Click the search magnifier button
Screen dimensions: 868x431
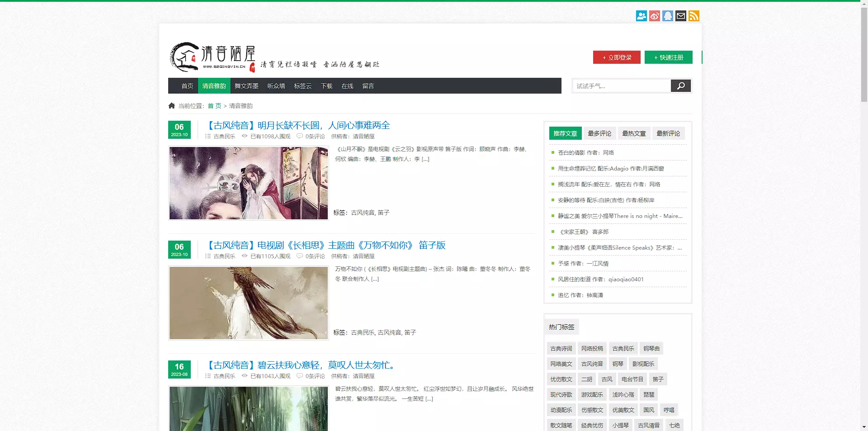click(680, 86)
